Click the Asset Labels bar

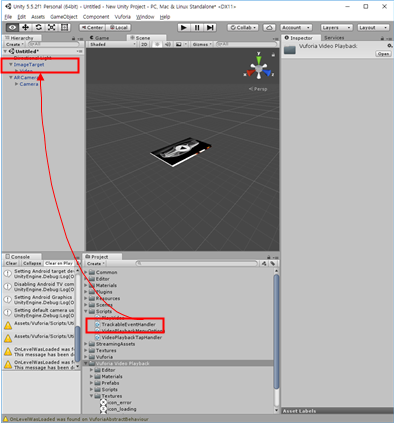[x=337, y=411]
